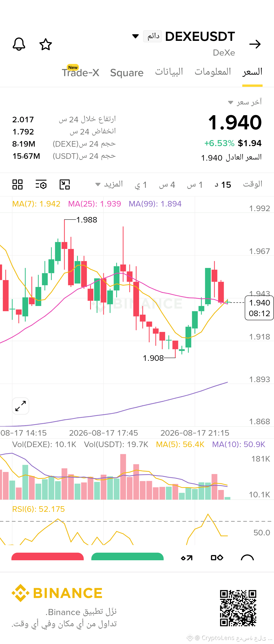Viewport: 274px width, 644px height.
Task: Tap the volume MA(5): 56.4K label
Action: (x=180, y=444)
